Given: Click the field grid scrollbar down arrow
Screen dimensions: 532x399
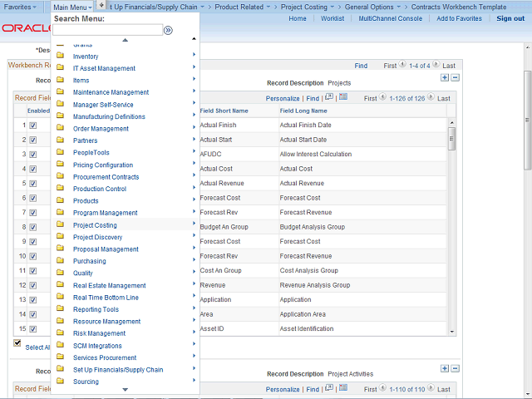Looking at the screenshot, I should click(451, 332).
